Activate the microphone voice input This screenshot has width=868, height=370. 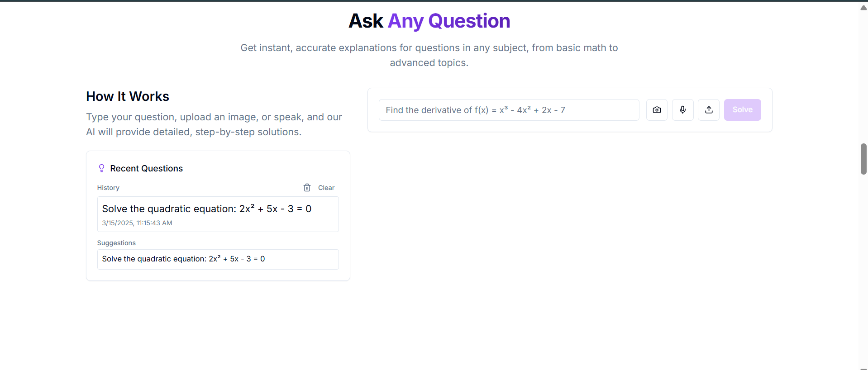click(x=682, y=110)
